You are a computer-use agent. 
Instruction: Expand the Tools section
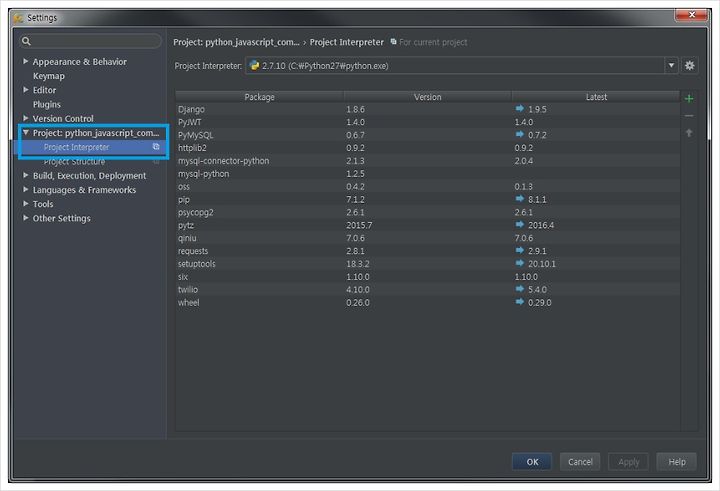coord(26,203)
